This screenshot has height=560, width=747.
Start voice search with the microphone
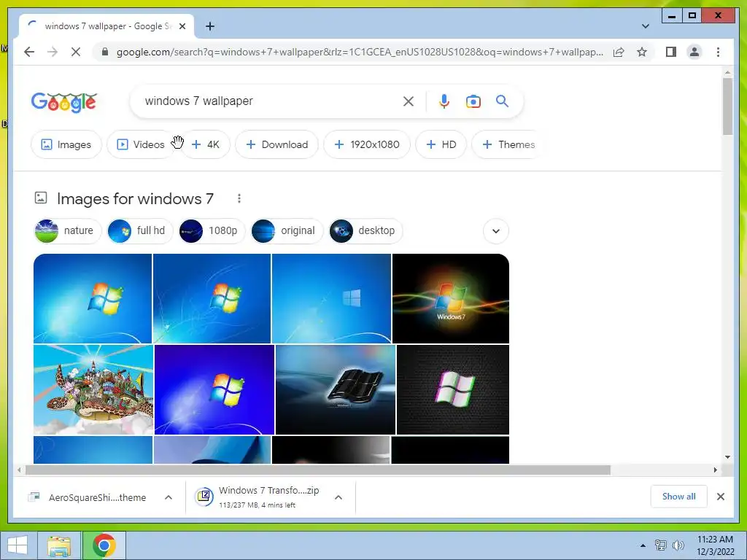(x=444, y=101)
